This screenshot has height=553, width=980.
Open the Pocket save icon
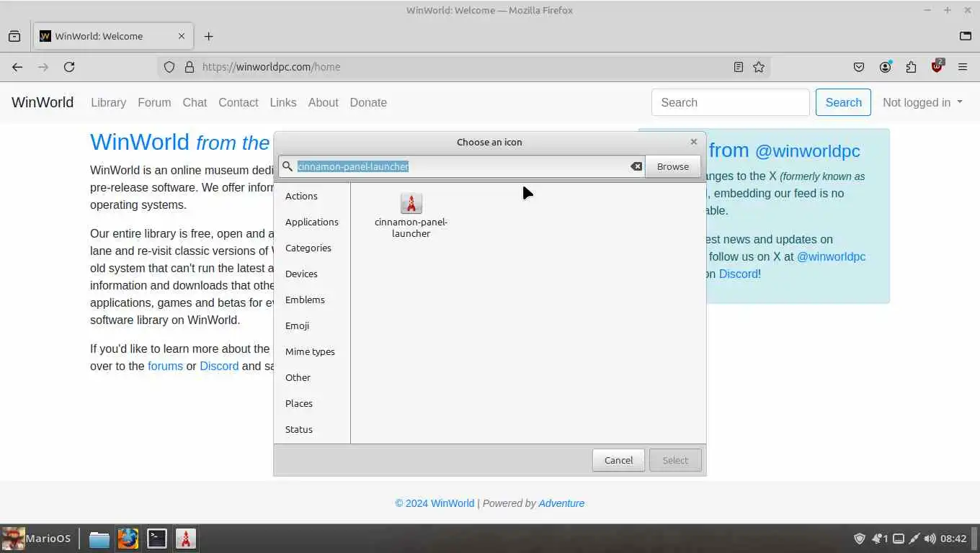859,67
